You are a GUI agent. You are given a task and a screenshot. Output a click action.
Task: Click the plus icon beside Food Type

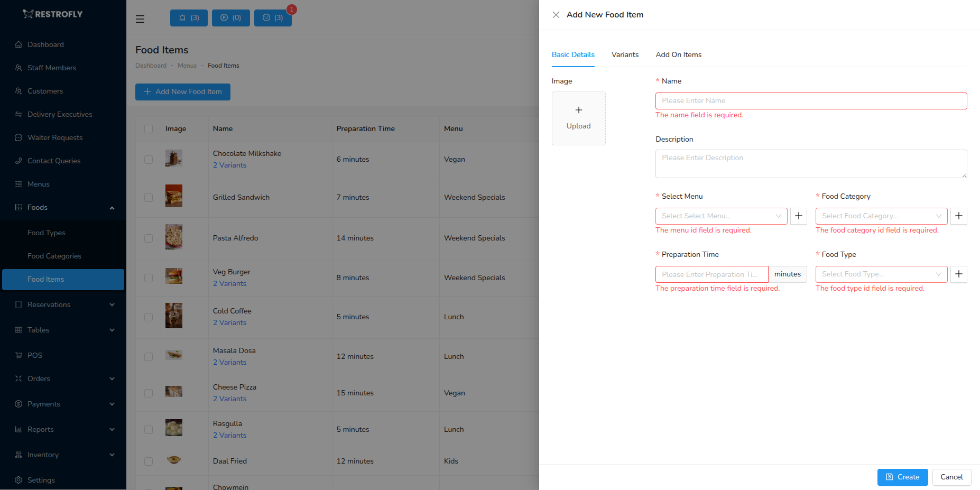958,274
